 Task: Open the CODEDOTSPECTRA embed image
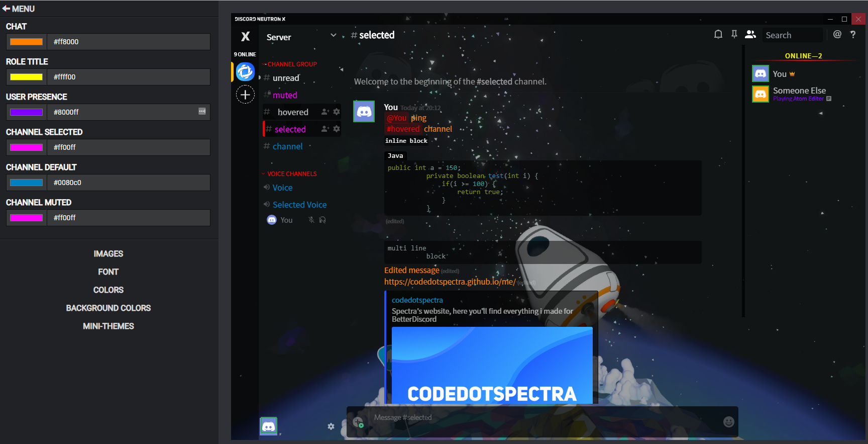pos(492,365)
